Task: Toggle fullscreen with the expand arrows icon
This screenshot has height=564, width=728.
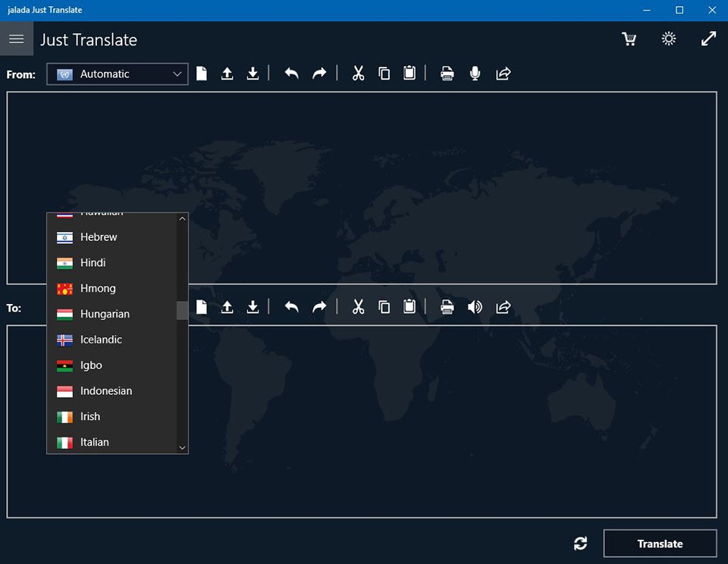Action: click(708, 39)
